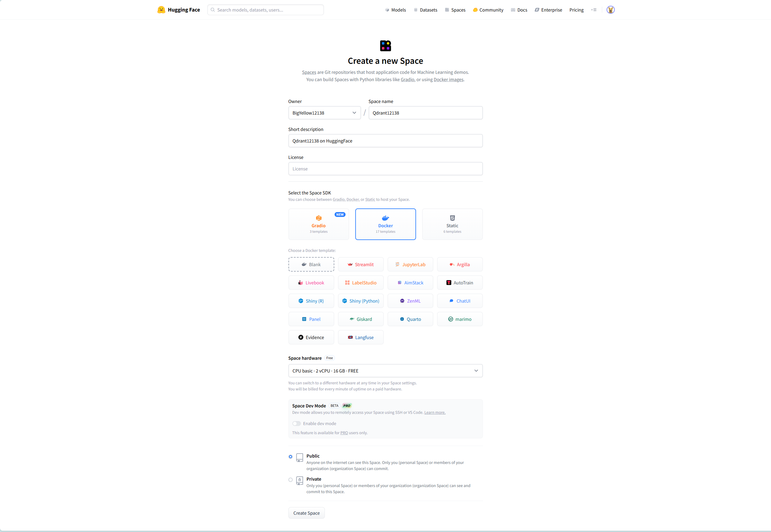Go to the Models nav item
The height and width of the screenshot is (532, 771).
(395, 10)
